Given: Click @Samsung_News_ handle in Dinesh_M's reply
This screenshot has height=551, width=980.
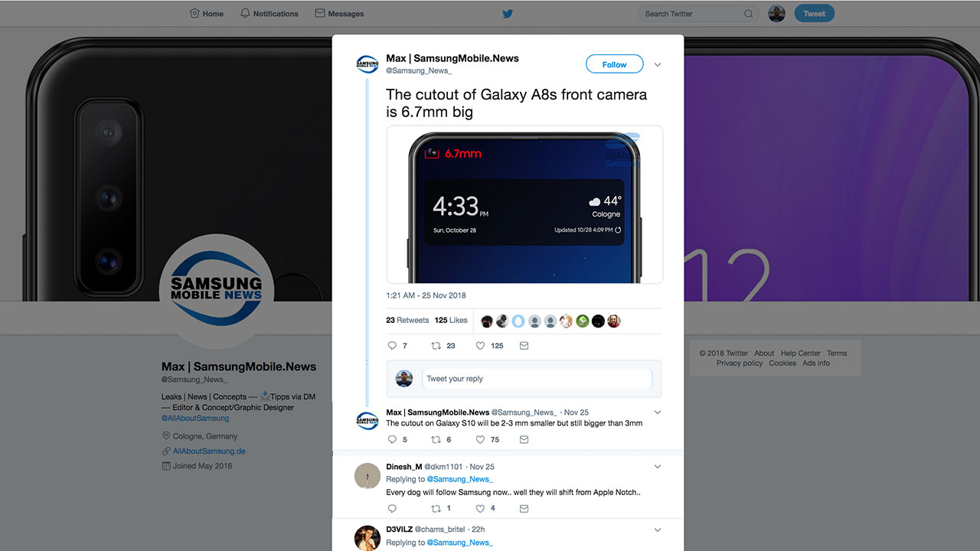Looking at the screenshot, I should click(x=459, y=480).
